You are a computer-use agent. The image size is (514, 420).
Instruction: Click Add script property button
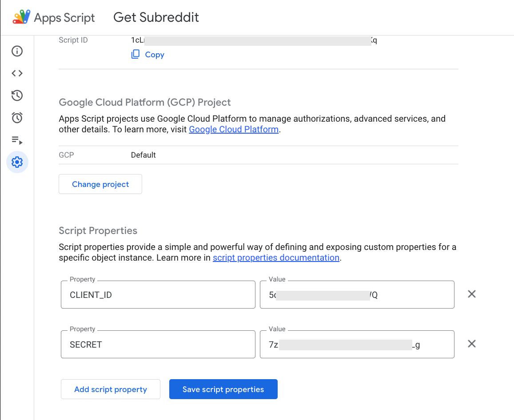click(x=111, y=389)
